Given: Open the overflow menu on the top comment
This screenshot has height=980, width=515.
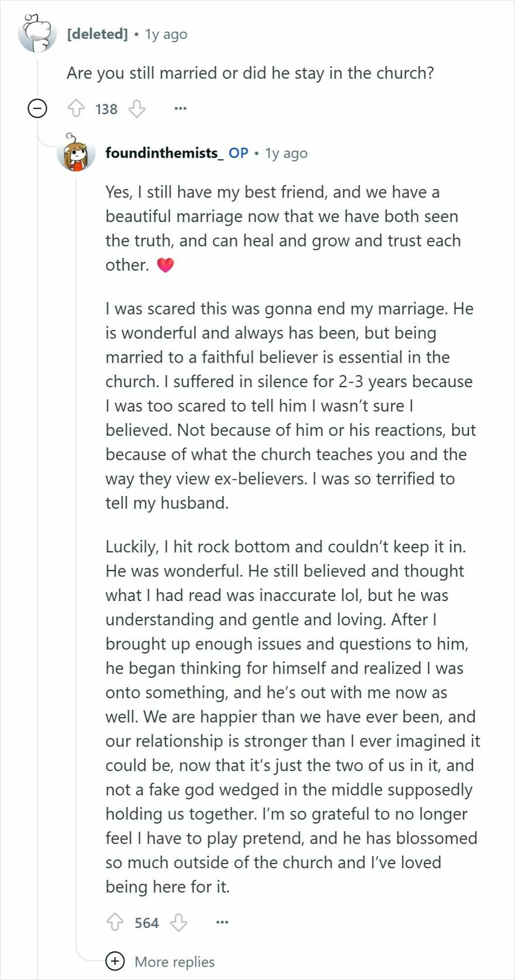Looking at the screenshot, I should click(x=181, y=108).
